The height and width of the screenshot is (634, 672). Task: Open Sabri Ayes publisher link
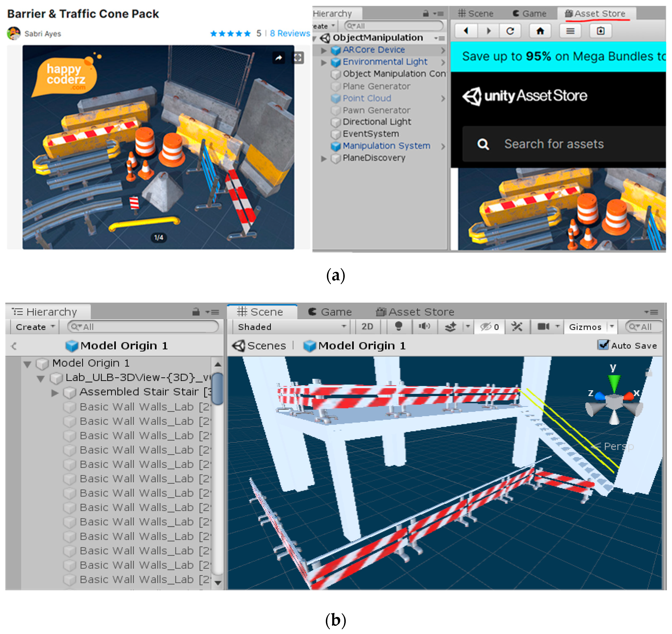pos(43,34)
